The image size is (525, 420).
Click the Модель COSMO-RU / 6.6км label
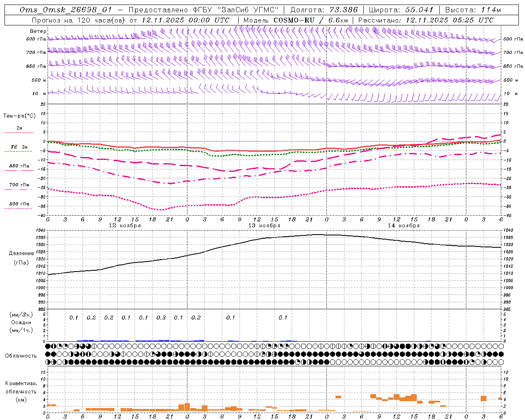pyautogui.click(x=296, y=20)
